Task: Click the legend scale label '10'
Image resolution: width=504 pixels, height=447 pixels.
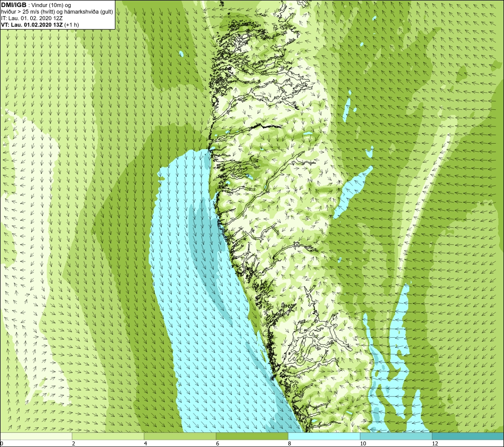Action: (x=363, y=443)
